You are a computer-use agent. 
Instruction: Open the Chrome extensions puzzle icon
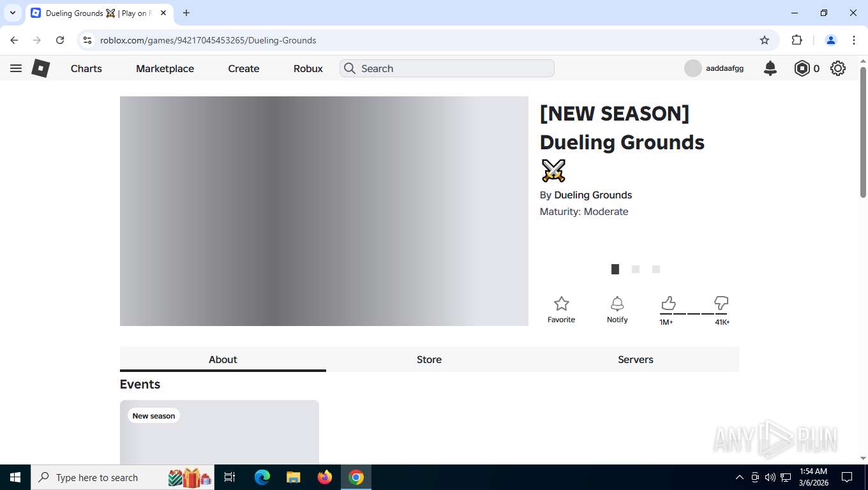tap(797, 40)
